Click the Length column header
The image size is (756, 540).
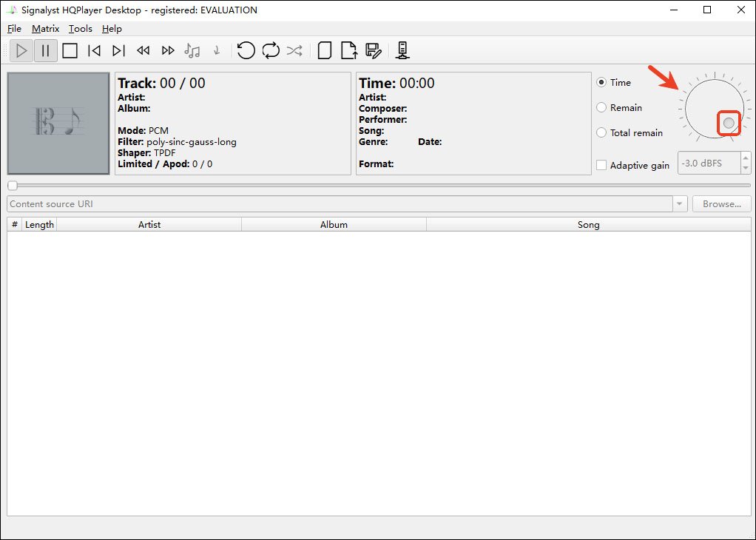click(x=39, y=225)
